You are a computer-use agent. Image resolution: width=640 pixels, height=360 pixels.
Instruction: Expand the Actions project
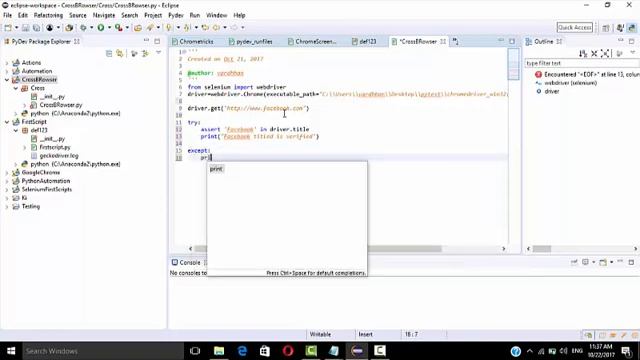coord(7,63)
